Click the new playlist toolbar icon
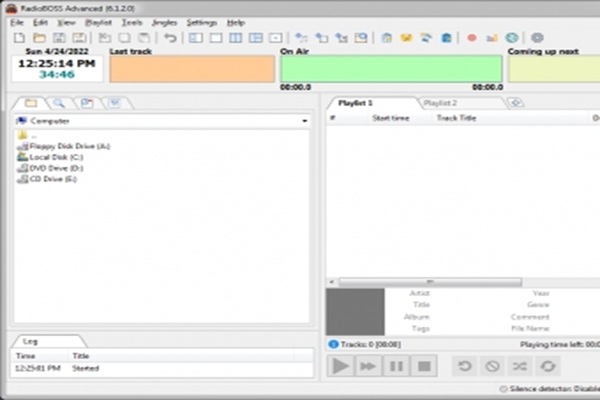 click(x=20, y=38)
